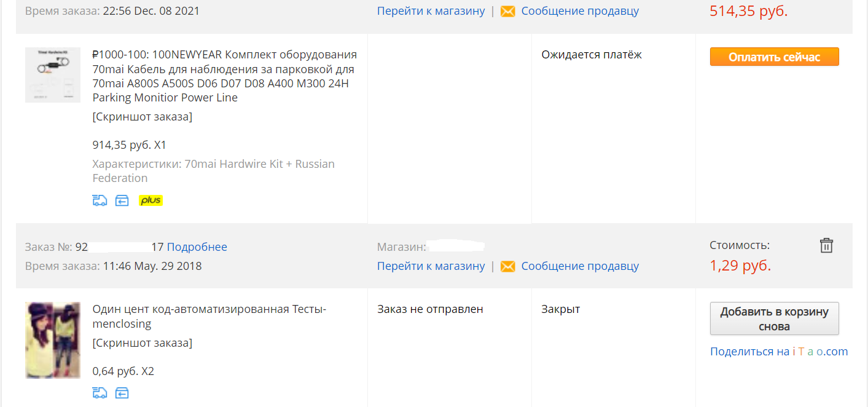Share via Поделиться на iTao.com link
Screen dimensions: 868x407
[x=779, y=352]
